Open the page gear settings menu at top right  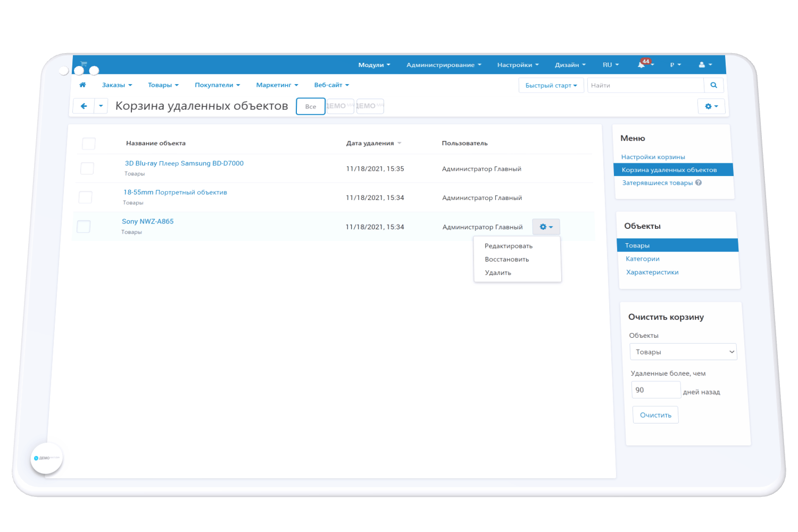[x=711, y=106]
